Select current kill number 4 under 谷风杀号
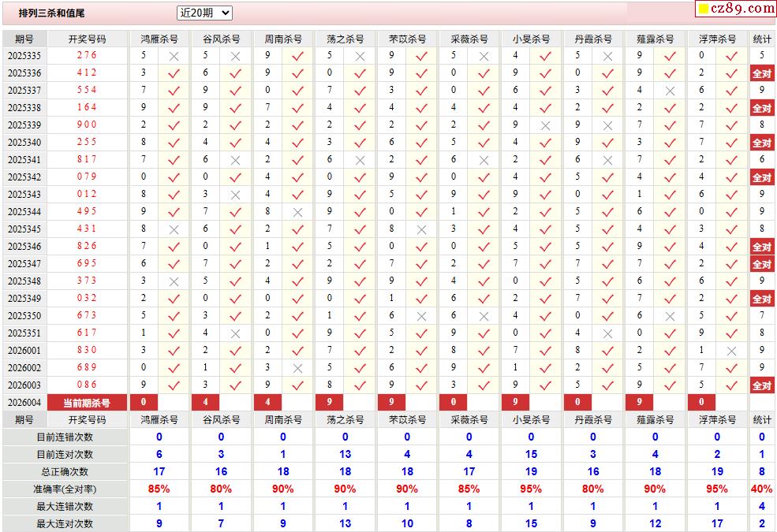This screenshot has height=532, width=777. 205,402
